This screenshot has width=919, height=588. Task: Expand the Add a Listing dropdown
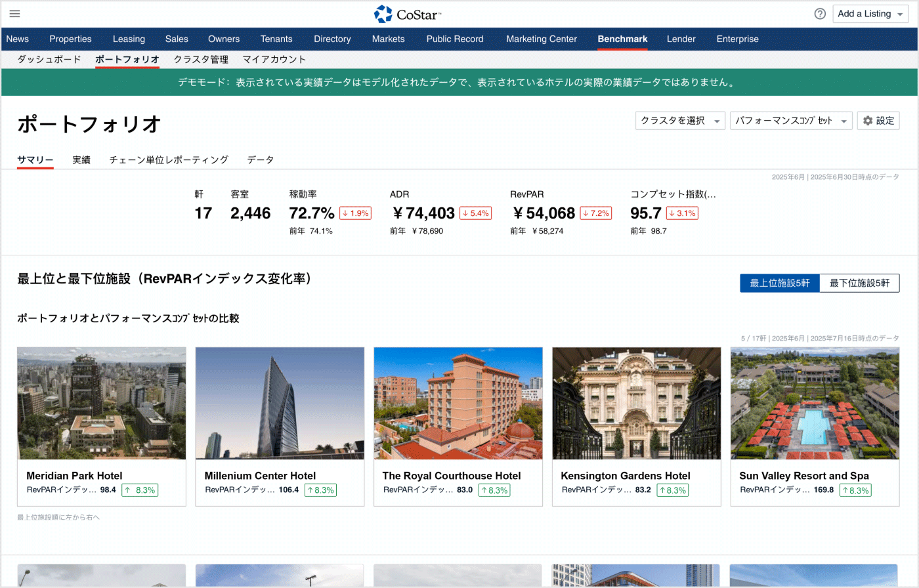click(x=871, y=14)
